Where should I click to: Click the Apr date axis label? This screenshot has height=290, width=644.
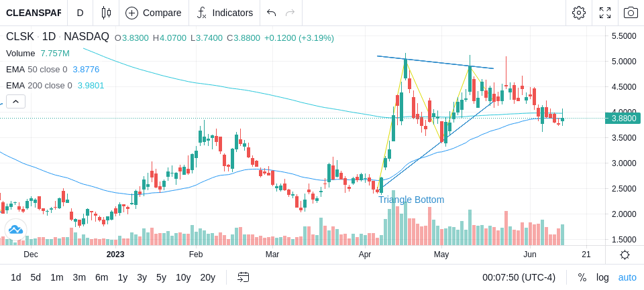(x=365, y=255)
